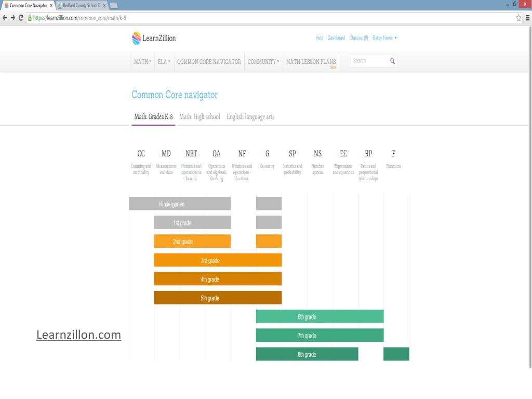This screenshot has width=532, height=399.
Task: Click the browser forward arrow
Action: click(13, 18)
